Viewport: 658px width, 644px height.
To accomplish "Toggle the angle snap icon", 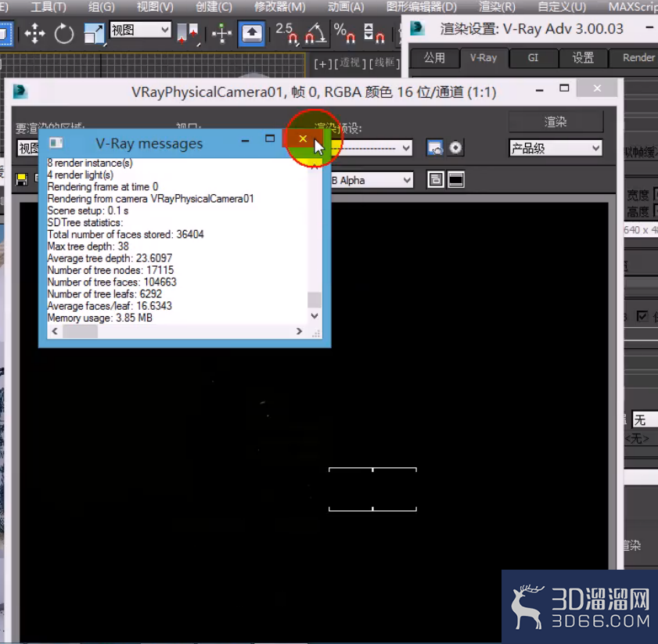I will 316,34.
